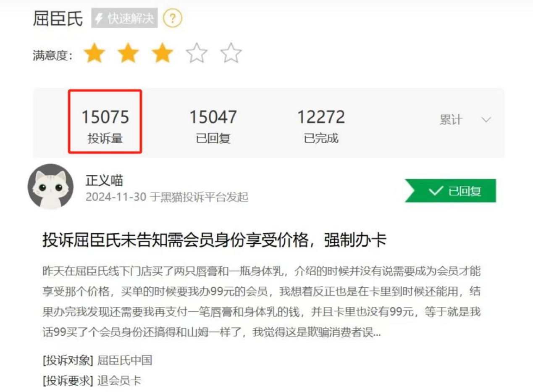Select the fourth empty star
Image resolution: width=533 pixels, height=392 pixels.
[197, 54]
